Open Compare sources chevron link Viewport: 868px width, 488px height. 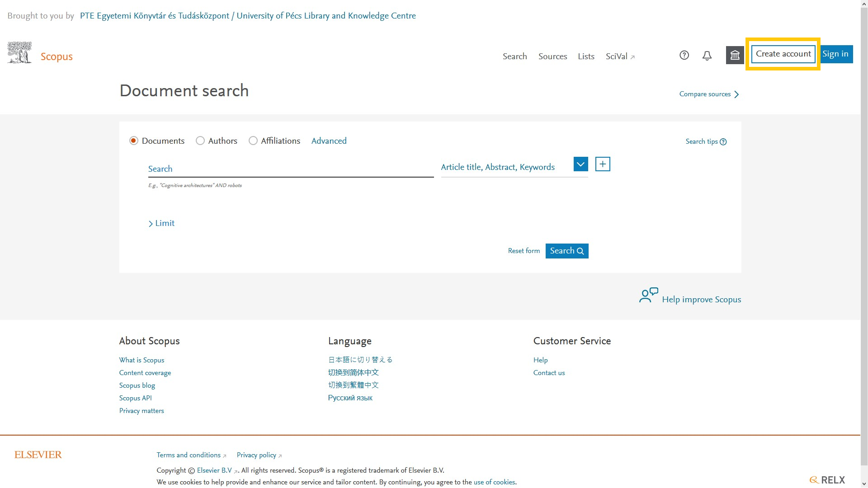(709, 94)
